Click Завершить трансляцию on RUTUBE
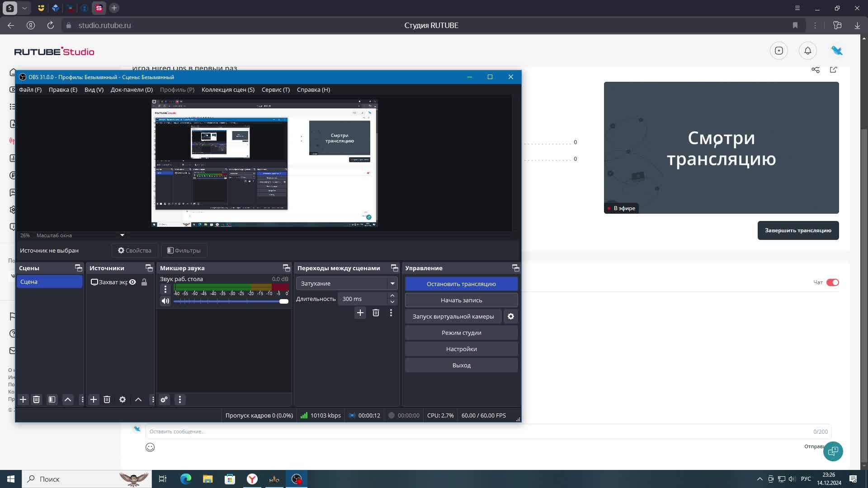Screen dimensions: 868x488 pos(798,230)
